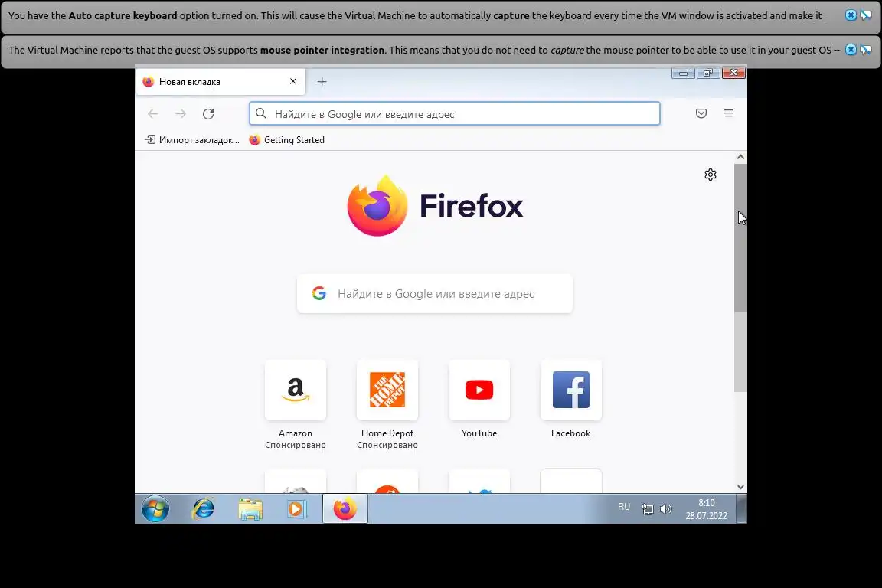Click the suppress icon on mouse integration notification
The image size is (882, 588).
pos(866,50)
